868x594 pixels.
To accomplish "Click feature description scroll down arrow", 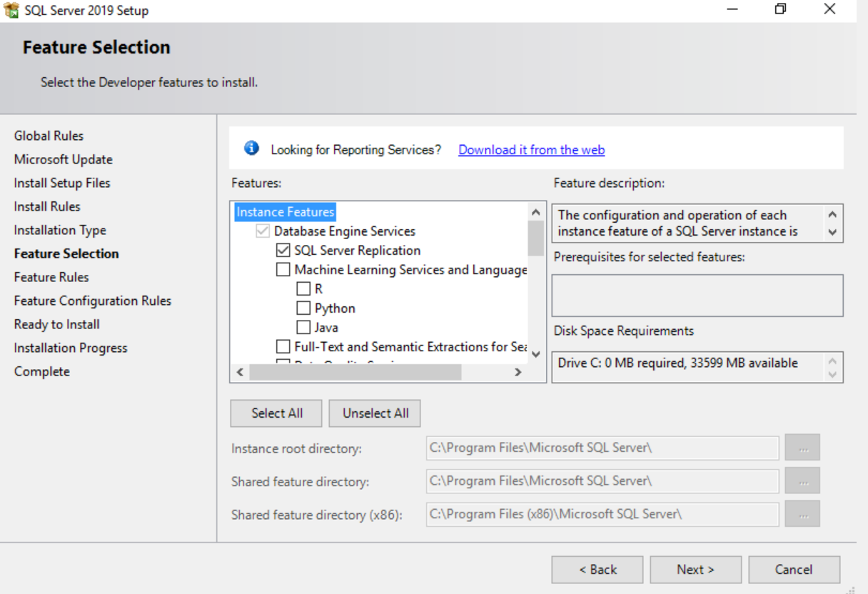I will (832, 232).
